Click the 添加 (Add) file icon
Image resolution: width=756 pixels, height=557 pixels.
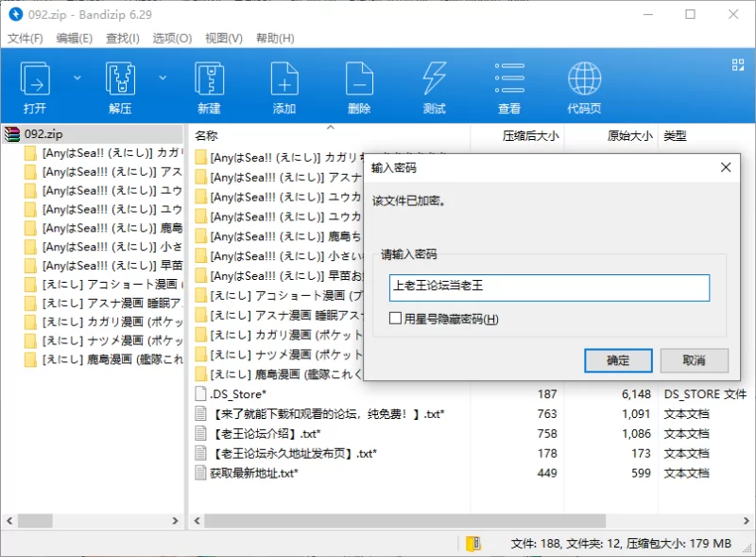pos(284,78)
